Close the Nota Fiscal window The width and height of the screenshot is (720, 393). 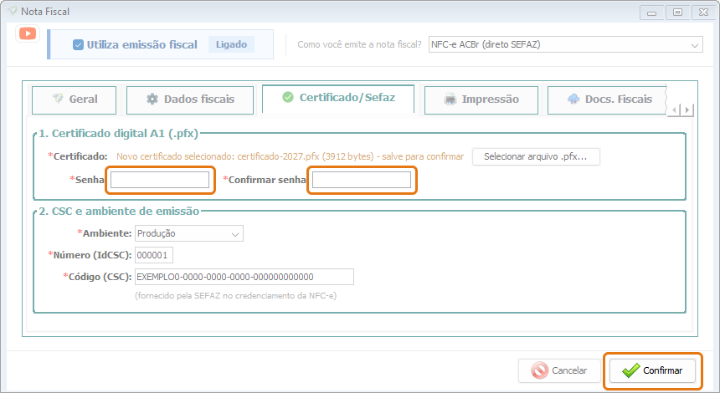pyautogui.click(x=703, y=12)
